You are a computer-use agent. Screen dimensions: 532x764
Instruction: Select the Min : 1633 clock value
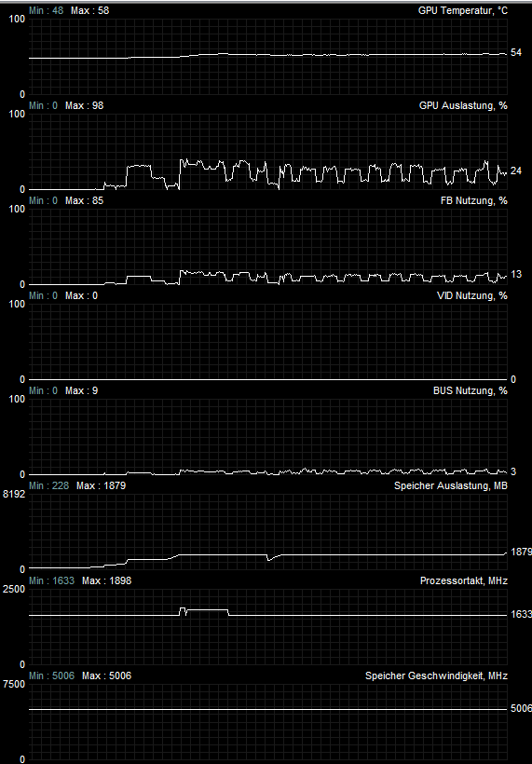click(x=51, y=580)
